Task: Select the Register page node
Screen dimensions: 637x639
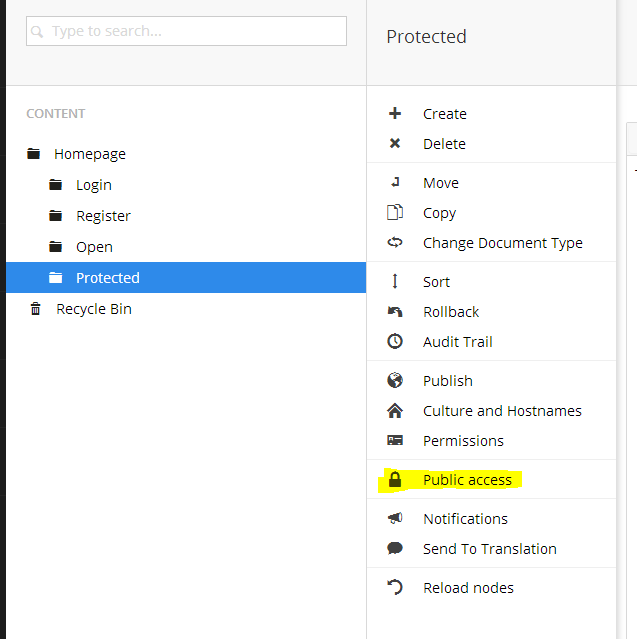Action: (x=103, y=216)
